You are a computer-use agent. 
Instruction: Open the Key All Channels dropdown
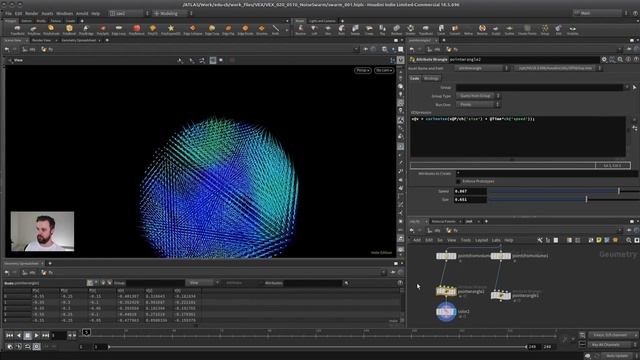[613, 344]
